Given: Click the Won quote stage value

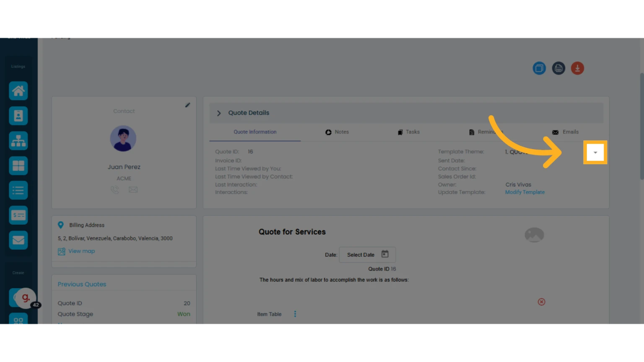Looking at the screenshot, I should pyautogui.click(x=184, y=314).
